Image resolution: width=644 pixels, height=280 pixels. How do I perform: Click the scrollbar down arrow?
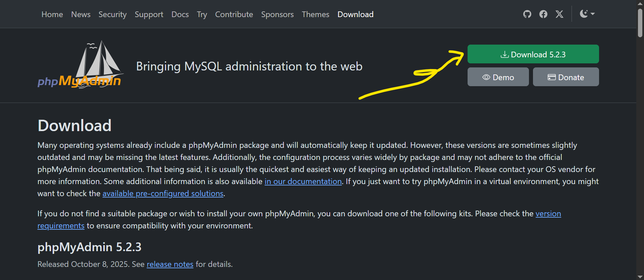[x=640, y=277]
